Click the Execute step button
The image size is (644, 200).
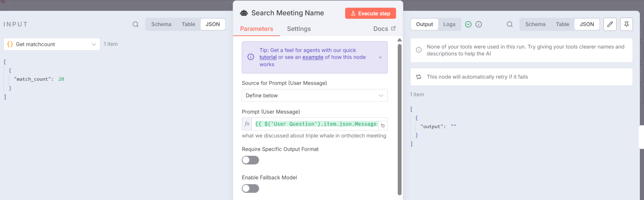pos(370,13)
